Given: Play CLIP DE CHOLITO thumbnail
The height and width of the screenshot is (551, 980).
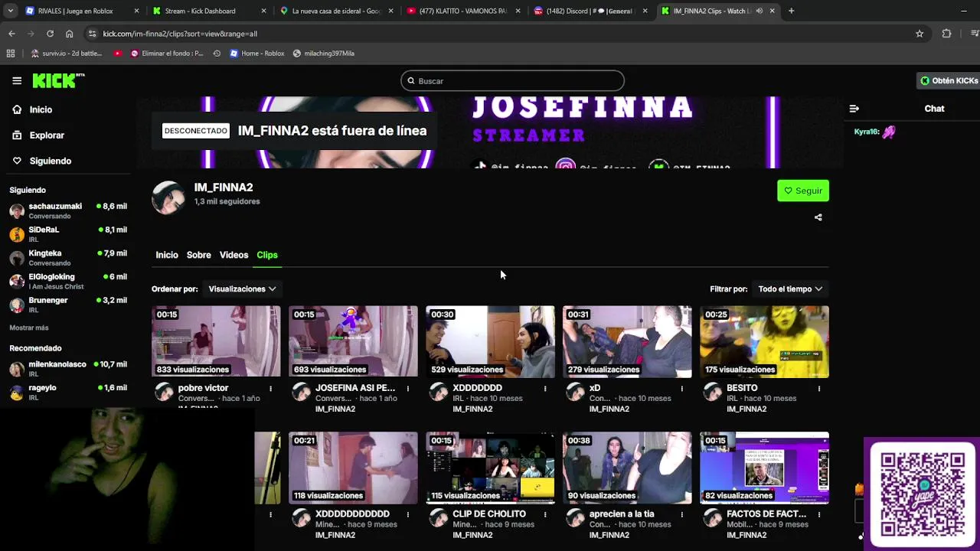Looking at the screenshot, I should pos(490,468).
